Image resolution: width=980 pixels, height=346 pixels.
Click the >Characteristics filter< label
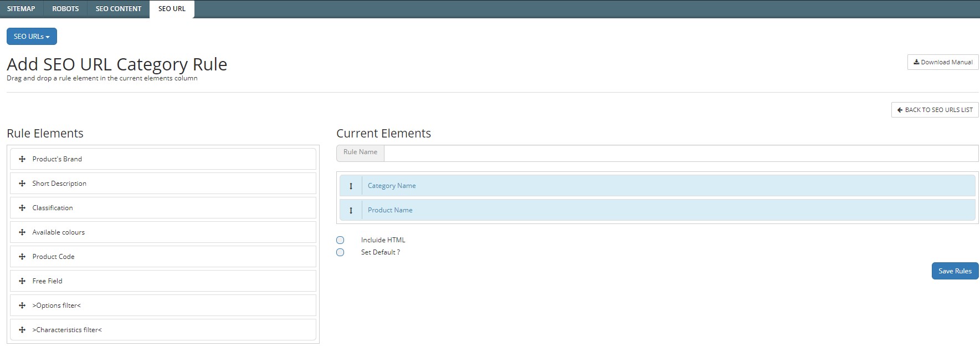click(67, 330)
